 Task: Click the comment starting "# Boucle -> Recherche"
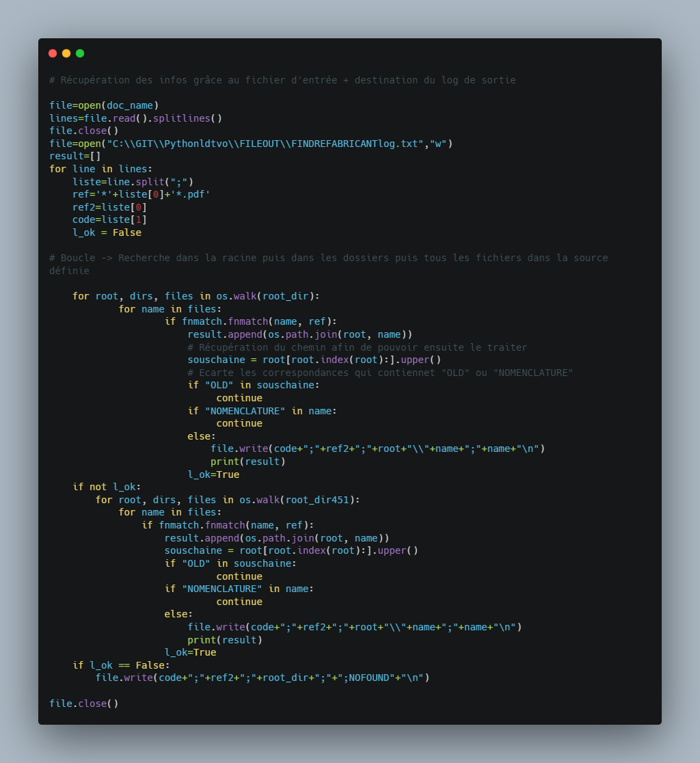pos(328,258)
